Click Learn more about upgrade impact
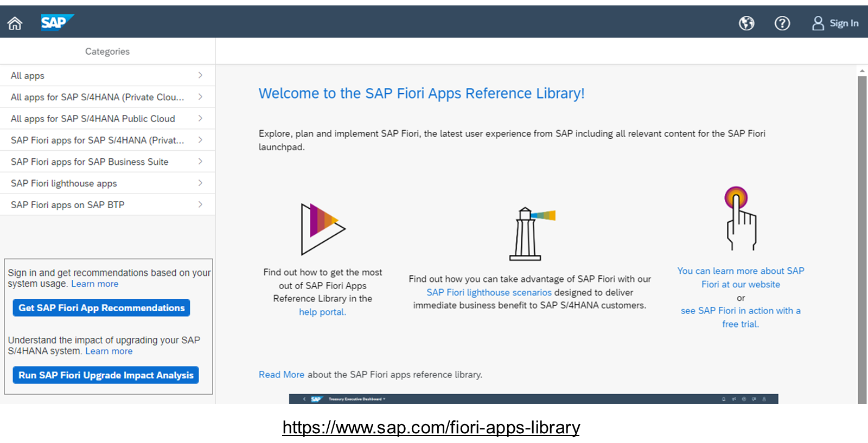This screenshot has width=868, height=443. point(109,351)
